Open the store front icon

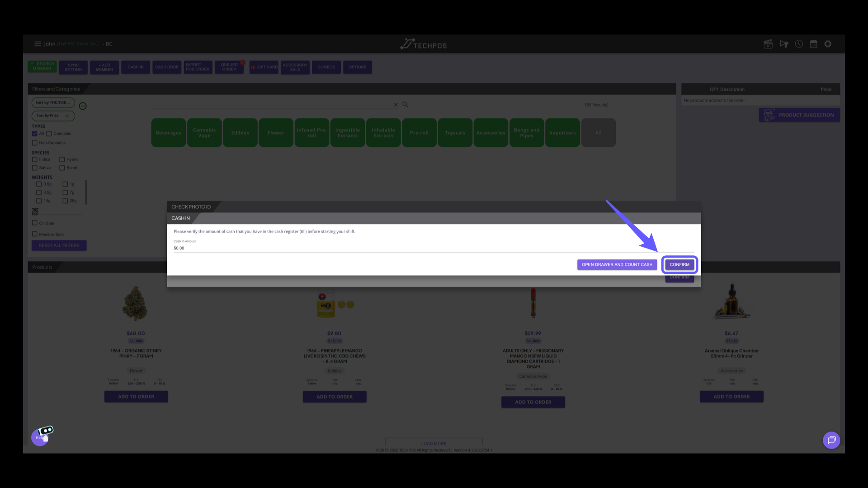[x=814, y=44]
